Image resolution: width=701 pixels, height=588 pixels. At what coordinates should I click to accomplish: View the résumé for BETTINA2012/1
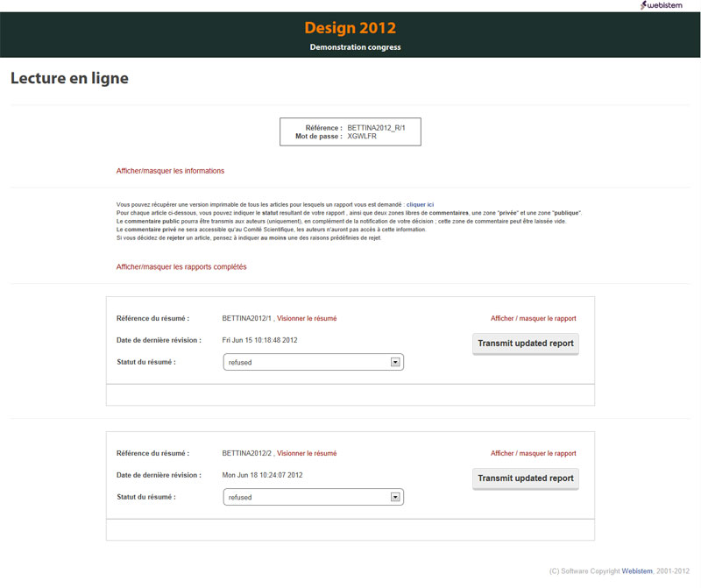(307, 318)
